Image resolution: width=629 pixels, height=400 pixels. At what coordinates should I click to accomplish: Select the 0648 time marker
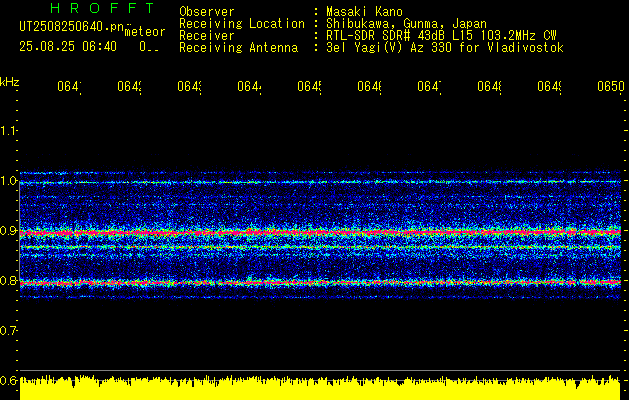point(489,86)
